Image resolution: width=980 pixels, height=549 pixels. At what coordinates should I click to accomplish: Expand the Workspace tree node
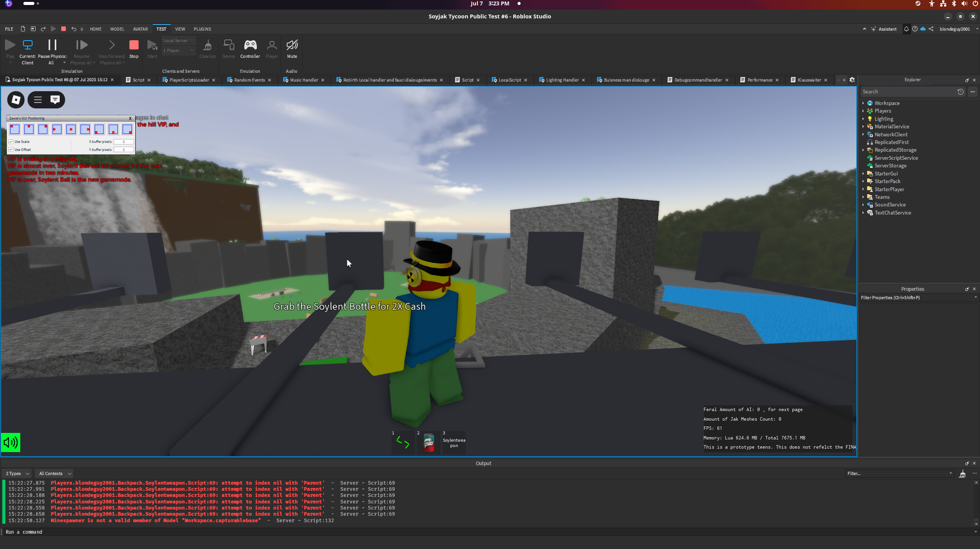(x=863, y=103)
